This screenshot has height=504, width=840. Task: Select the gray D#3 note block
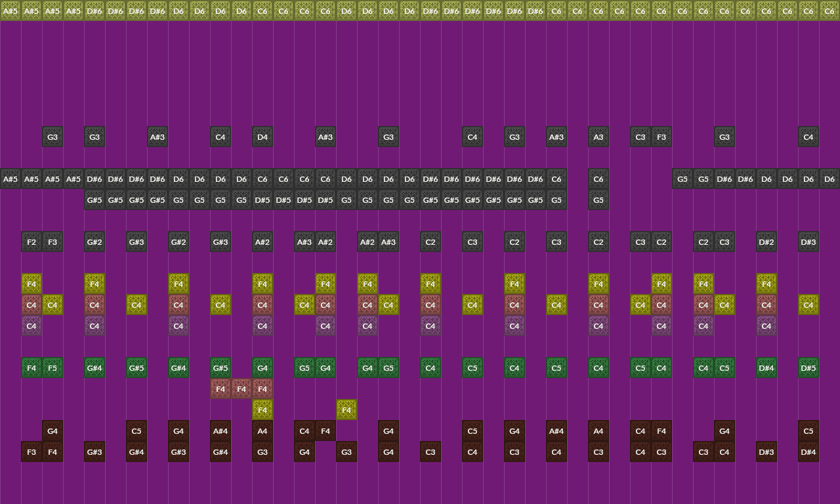(808, 242)
